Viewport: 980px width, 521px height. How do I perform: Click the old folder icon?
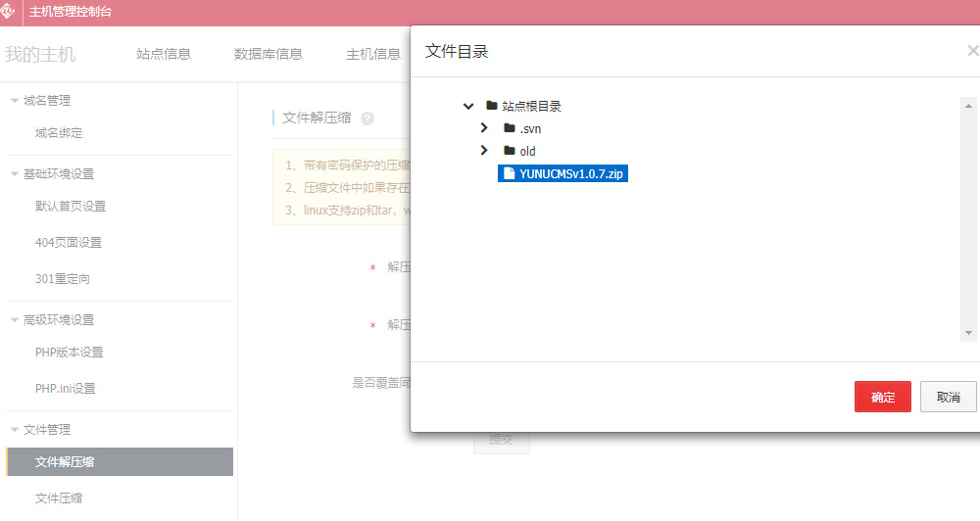[x=510, y=151]
